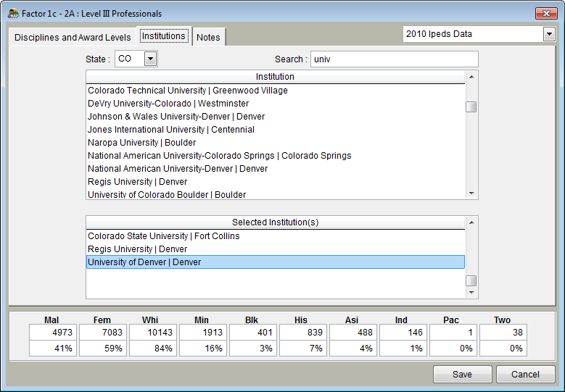The width and height of the screenshot is (565, 392).
Task: Select National American University-Denver | Denver
Action: pos(276,168)
